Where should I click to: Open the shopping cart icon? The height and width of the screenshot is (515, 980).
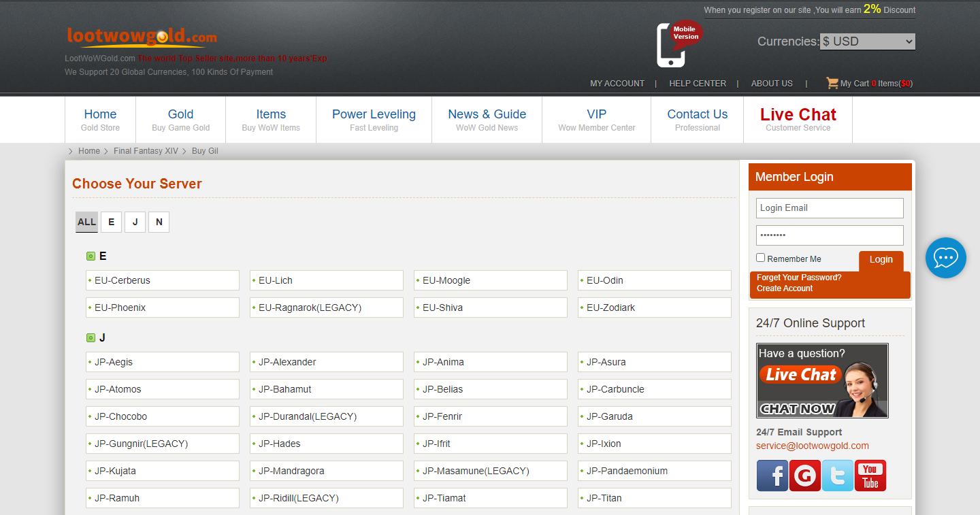pos(832,83)
